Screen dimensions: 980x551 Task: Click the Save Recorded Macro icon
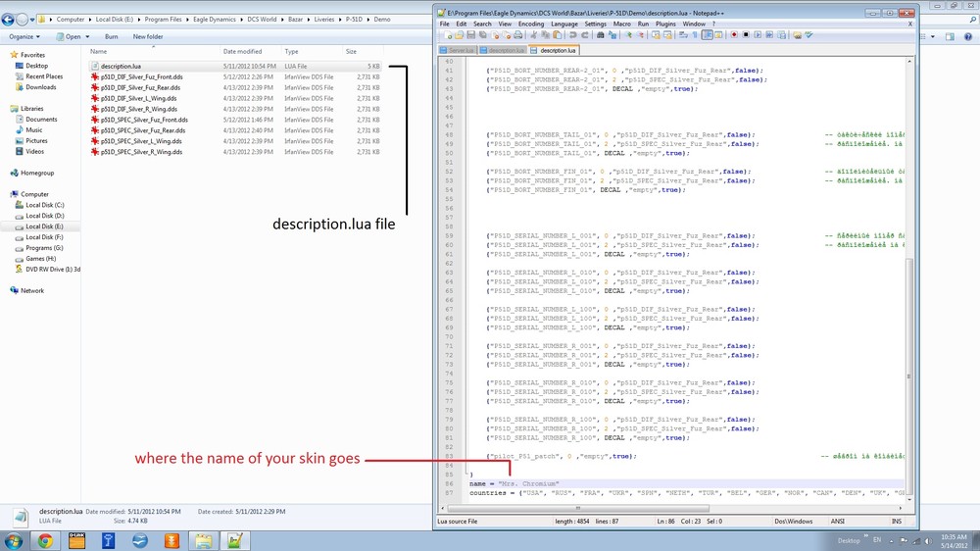pyautogui.click(x=781, y=35)
